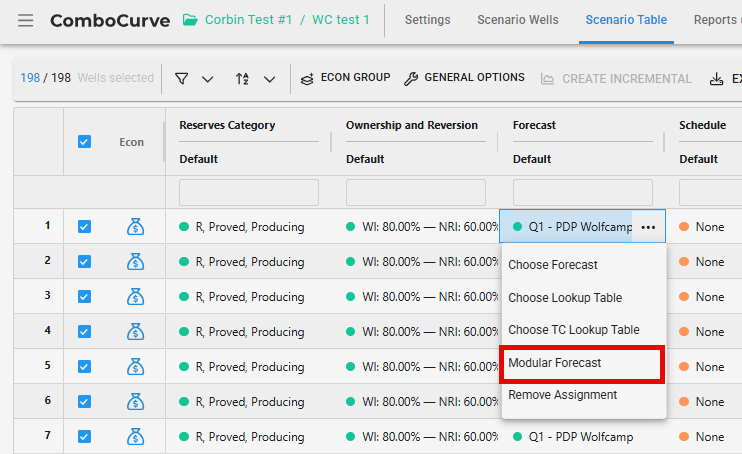Select Modular Forecast from context menu
This screenshot has height=454, width=742.
[555, 363]
